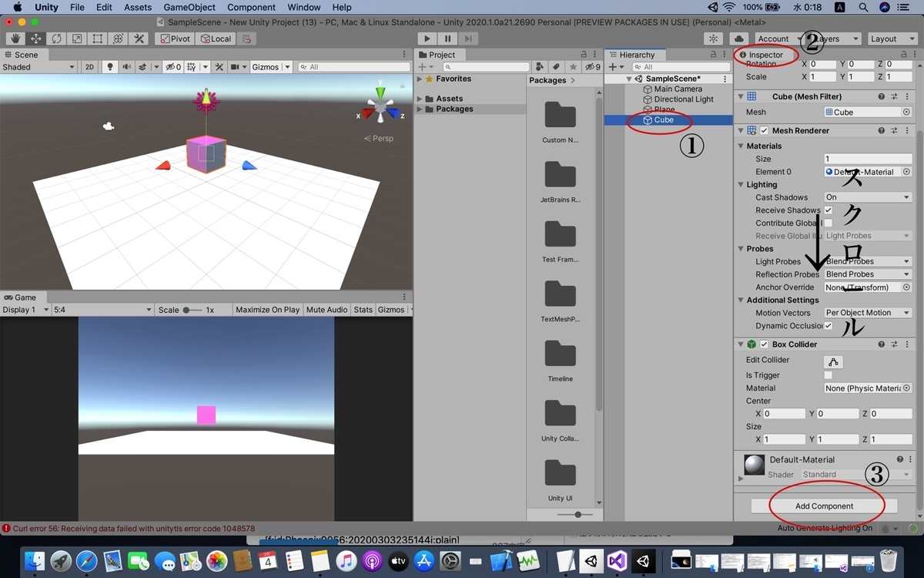Click the scene effects layers icon
This screenshot has height=578, width=924.
pyautogui.click(x=144, y=67)
